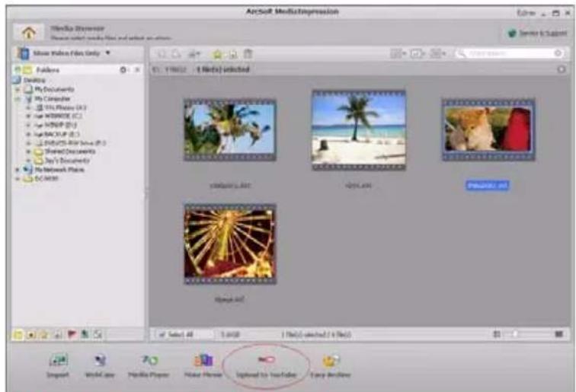Open the Easy Archive tool
This screenshot has width=576, height=392.
[x=331, y=365]
